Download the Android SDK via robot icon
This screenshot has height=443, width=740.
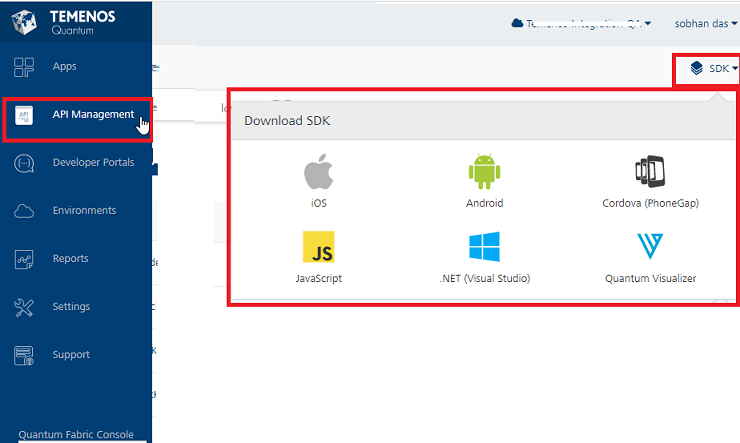pyautogui.click(x=485, y=171)
